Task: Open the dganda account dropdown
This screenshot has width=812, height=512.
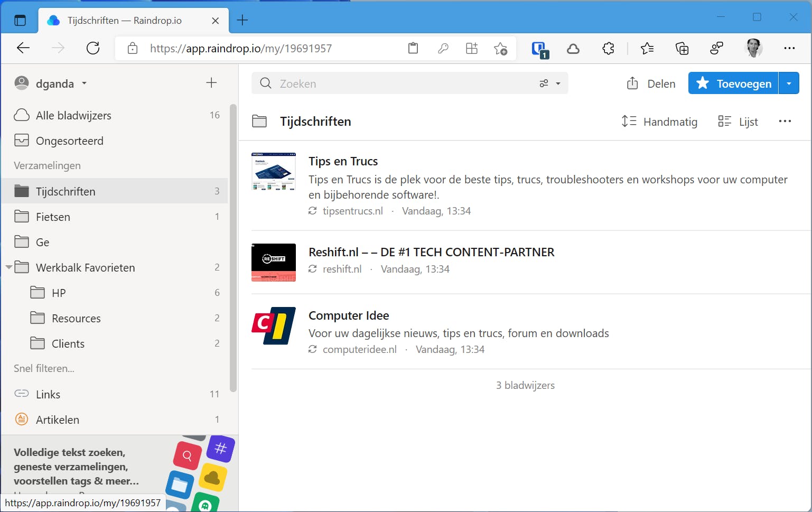Action: (x=84, y=83)
